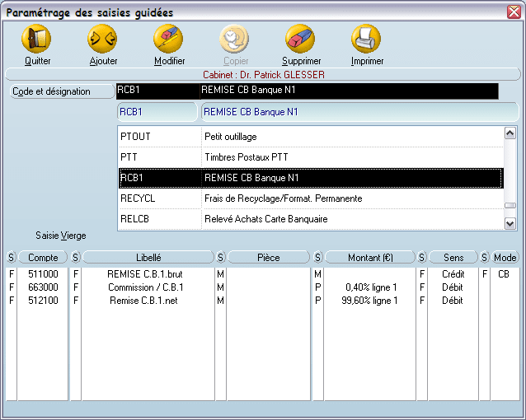
Task: Click the Imprimer printer icon
Action: coord(366,39)
